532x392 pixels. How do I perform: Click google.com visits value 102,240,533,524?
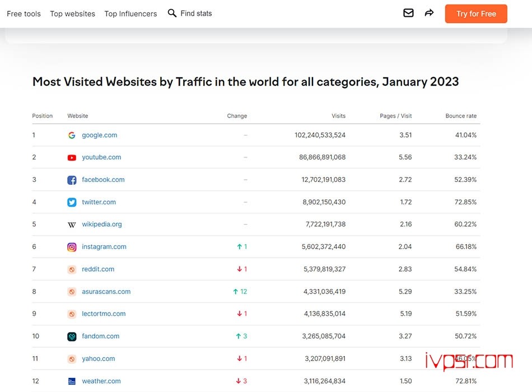tap(320, 135)
